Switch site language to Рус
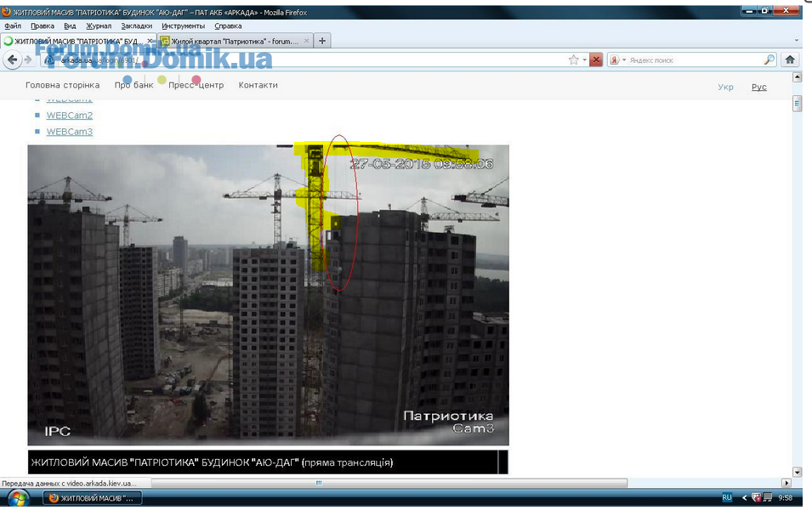Screen dimensions: 812x510 [x=759, y=87]
